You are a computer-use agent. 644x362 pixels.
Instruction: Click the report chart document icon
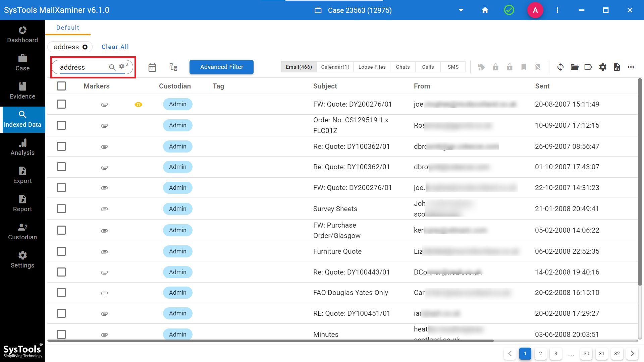click(617, 67)
